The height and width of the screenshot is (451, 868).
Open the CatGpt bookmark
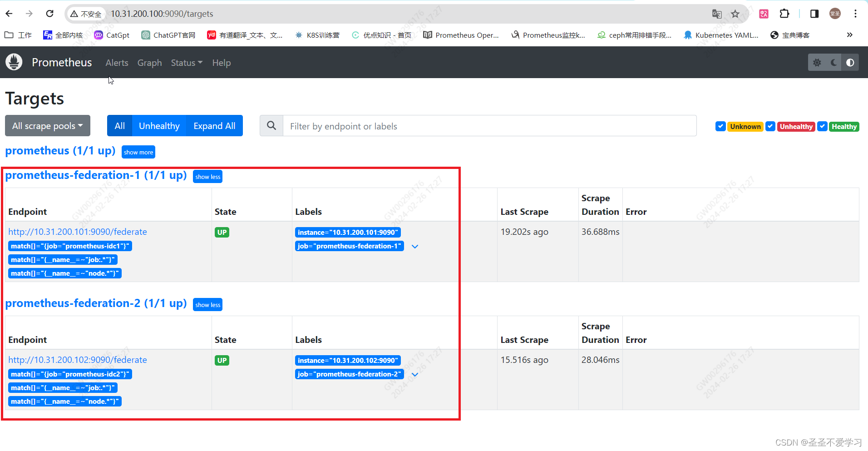[112, 35]
